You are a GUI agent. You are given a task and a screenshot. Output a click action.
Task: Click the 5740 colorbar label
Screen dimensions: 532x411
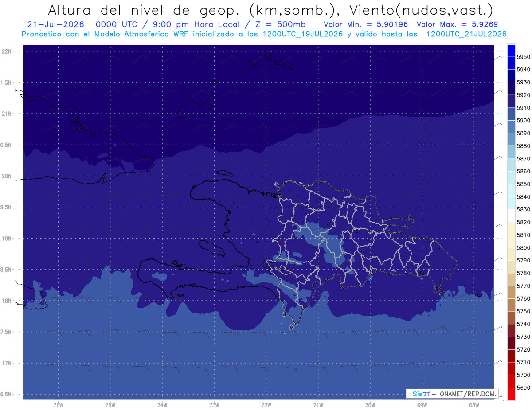click(524, 324)
